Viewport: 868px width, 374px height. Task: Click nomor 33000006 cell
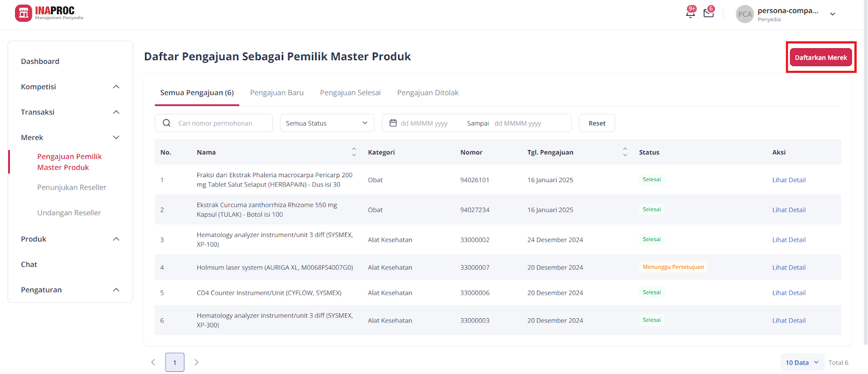pos(475,293)
